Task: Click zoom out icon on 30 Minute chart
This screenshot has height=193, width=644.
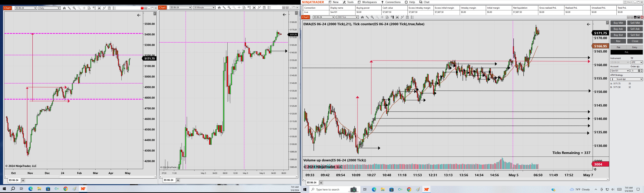Action: [234, 8]
